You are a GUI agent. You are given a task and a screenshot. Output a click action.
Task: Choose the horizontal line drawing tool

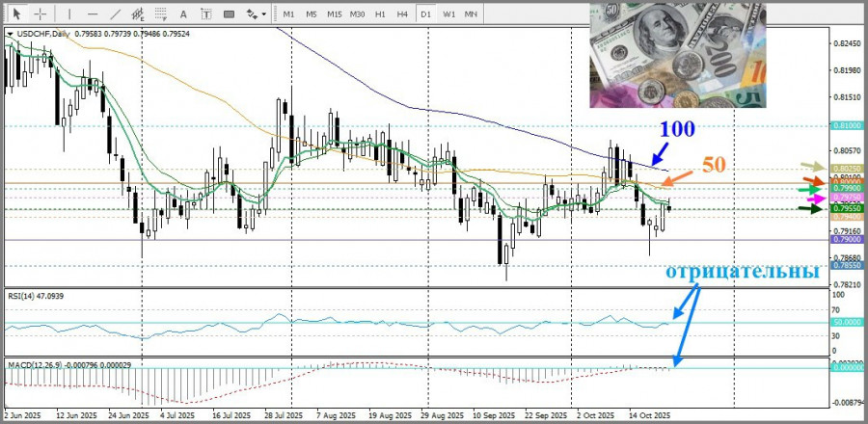(x=92, y=14)
